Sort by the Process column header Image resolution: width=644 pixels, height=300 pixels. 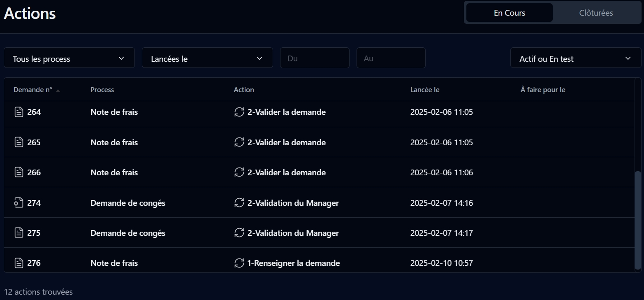click(102, 90)
